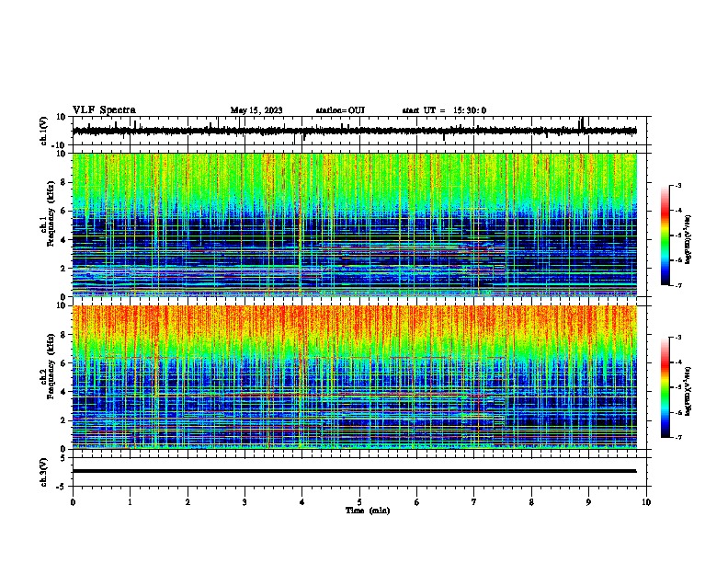Viewport: 728px width, 563px height.
Task: Click the "ch.3(V)" axis label
Action: tap(44, 472)
